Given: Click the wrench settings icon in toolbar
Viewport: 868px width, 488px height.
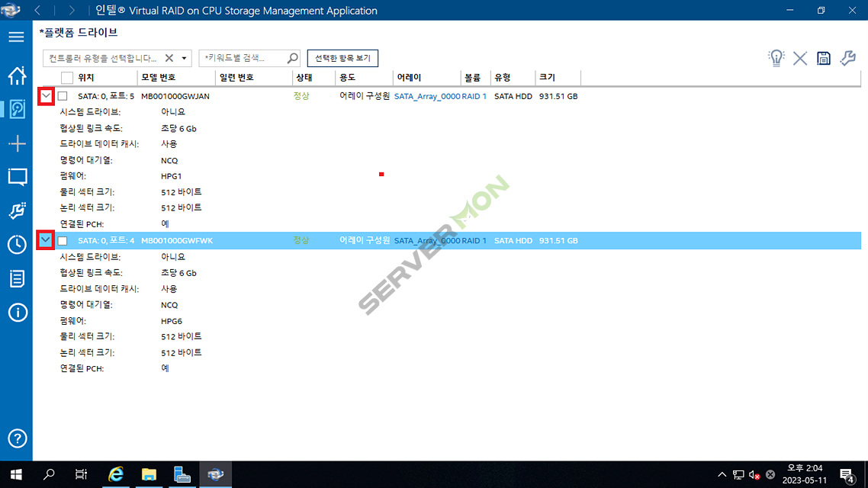Looking at the screenshot, I should [x=847, y=58].
